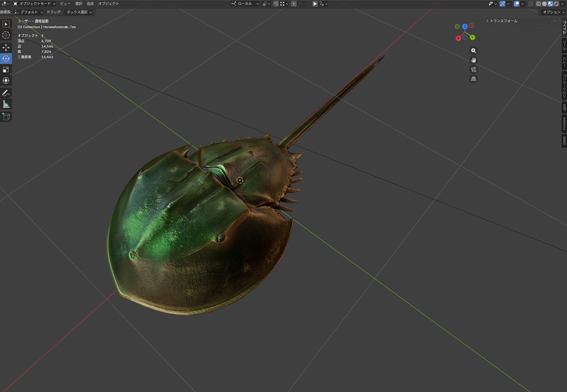
Task: Select the Select Box tool
Action: pos(6,24)
